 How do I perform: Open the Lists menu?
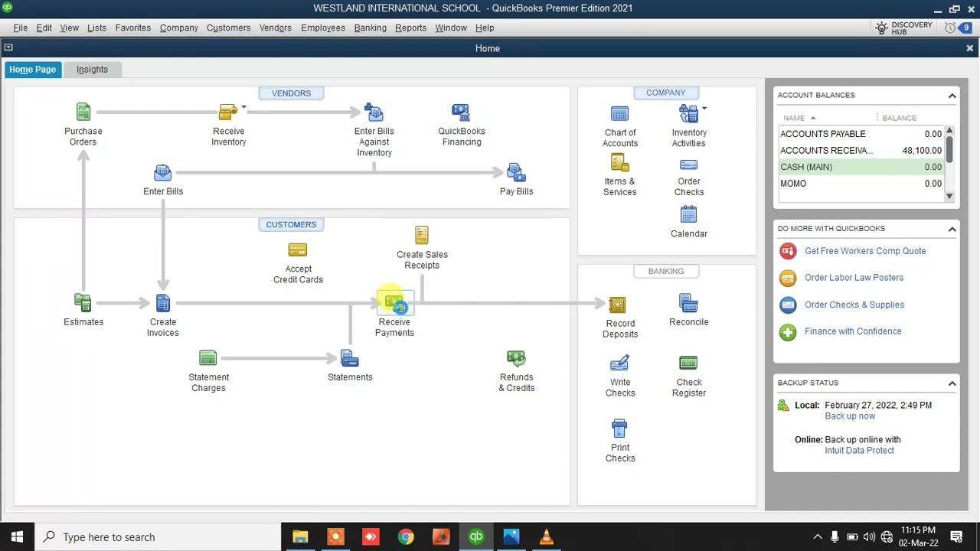pos(96,28)
